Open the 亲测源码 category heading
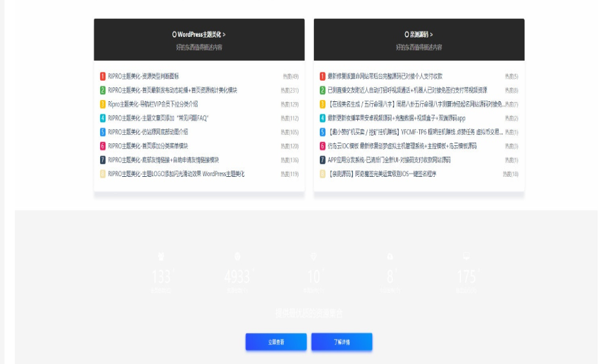 coord(419,34)
